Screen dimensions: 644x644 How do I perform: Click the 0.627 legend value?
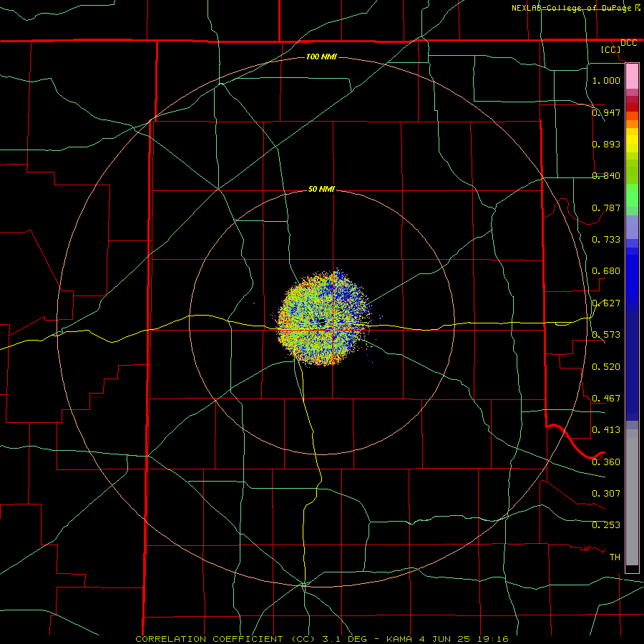(x=606, y=303)
